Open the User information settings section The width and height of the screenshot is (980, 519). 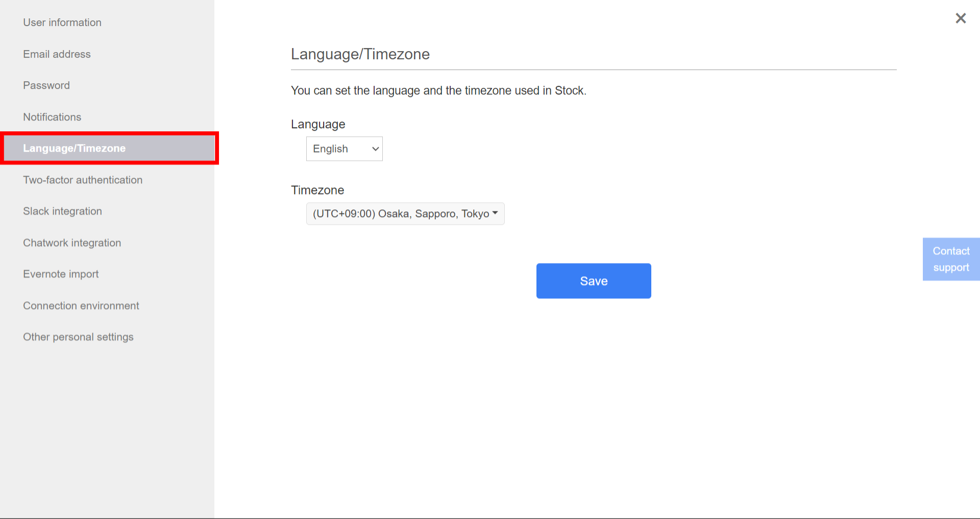62,22
